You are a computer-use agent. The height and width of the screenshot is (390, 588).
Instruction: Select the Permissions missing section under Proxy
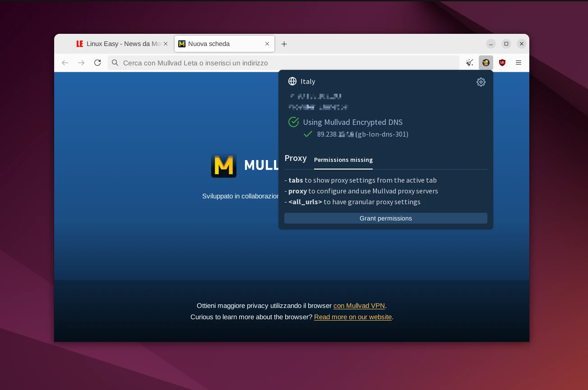point(343,160)
